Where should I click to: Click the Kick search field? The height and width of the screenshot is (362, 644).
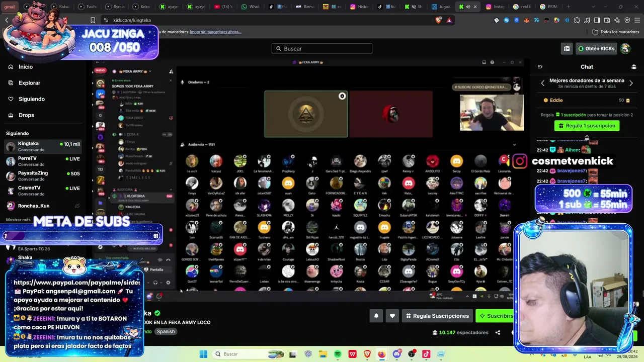(x=322, y=49)
